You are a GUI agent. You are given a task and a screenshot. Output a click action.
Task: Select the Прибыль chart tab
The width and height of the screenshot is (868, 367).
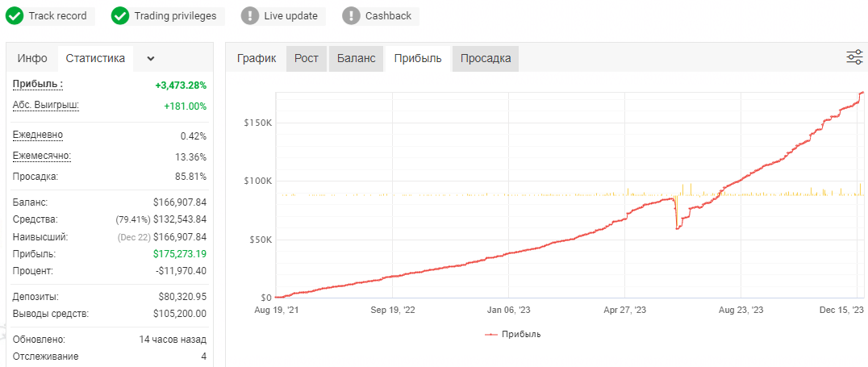click(x=418, y=58)
